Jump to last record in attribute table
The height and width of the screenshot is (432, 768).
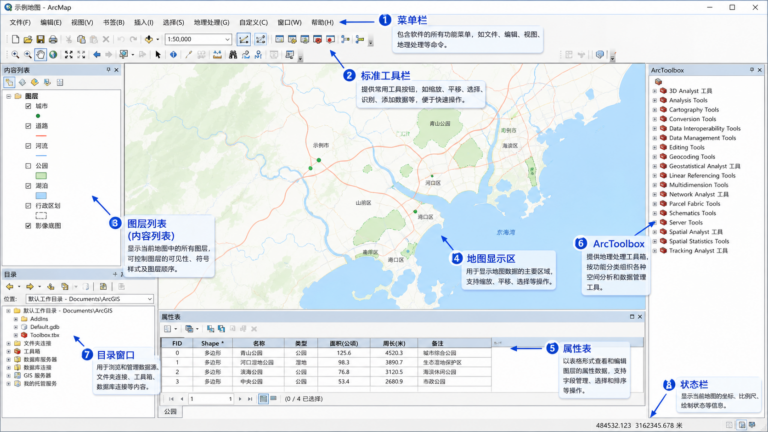250,399
